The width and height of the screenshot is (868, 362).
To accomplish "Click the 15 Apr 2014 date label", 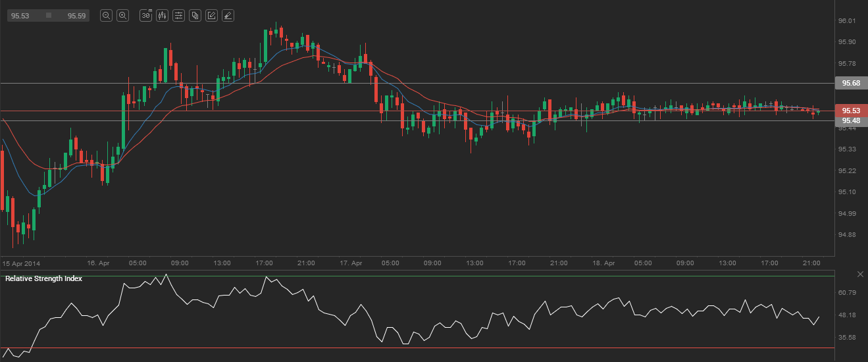I will [21, 263].
